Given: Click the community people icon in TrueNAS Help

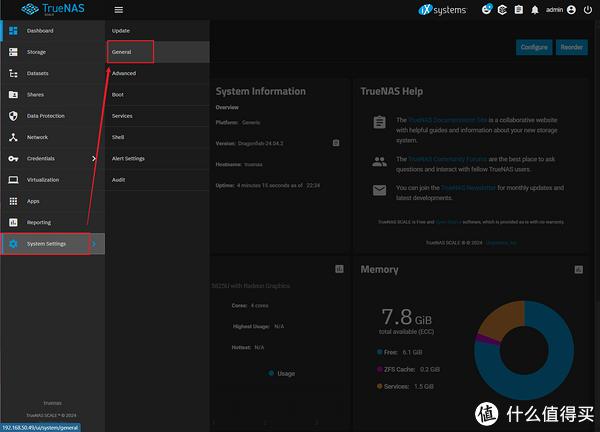Looking at the screenshot, I should (379, 161).
